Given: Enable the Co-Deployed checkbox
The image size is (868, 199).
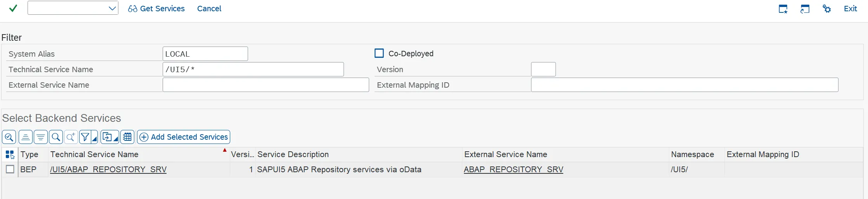Looking at the screenshot, I should (x=379, y=53).
